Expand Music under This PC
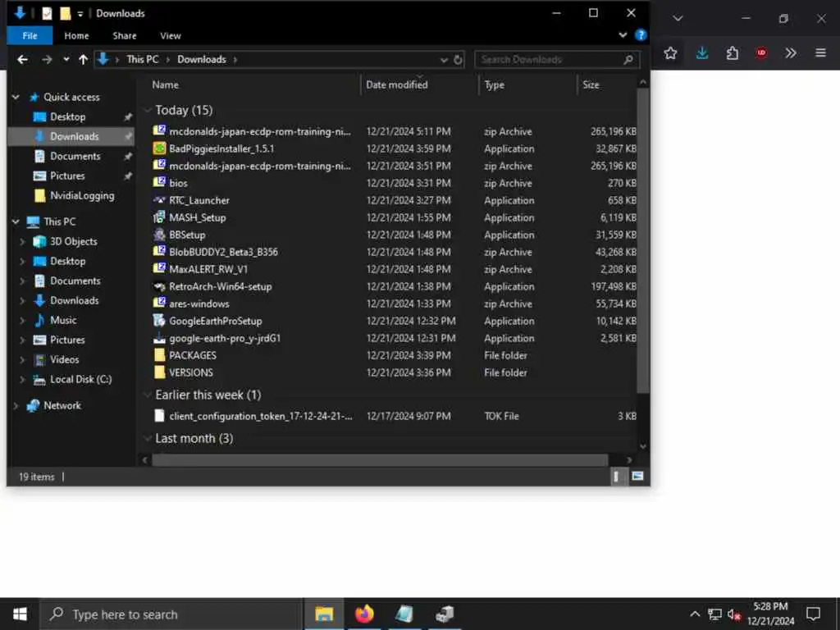This screenshot has width=840, height=630. tap(22, 321)
